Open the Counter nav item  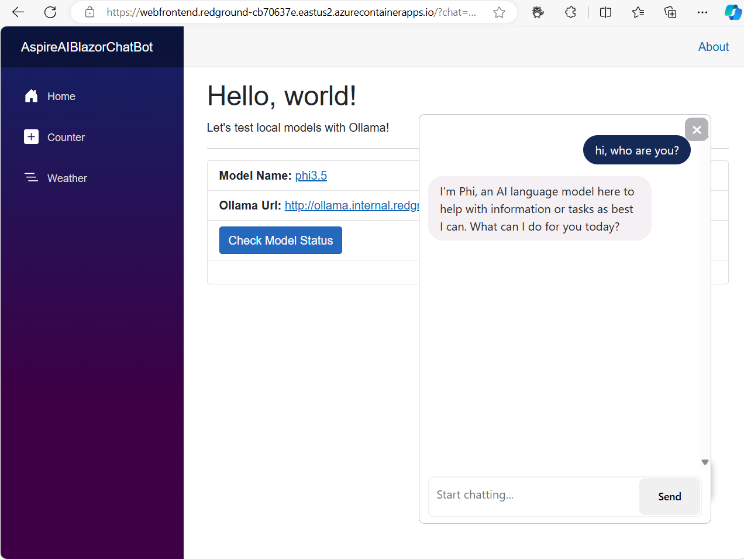coord(66,138)
